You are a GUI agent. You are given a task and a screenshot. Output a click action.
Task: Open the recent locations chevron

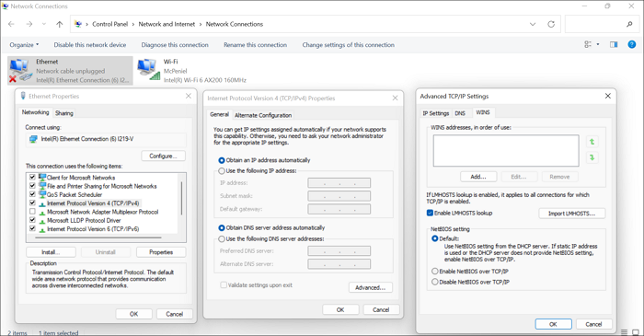click(44, 24)
